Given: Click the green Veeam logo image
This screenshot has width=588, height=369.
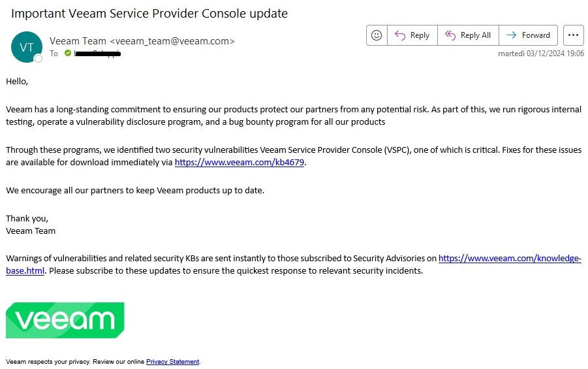Looking at the screenshot, I should tap(65, 320).
